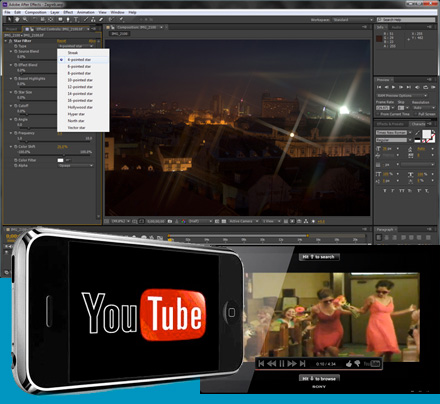The width and height of the screenshot is (440, 404).
Task: Pause the video in Sony player
Action: (x=282, y=364)
